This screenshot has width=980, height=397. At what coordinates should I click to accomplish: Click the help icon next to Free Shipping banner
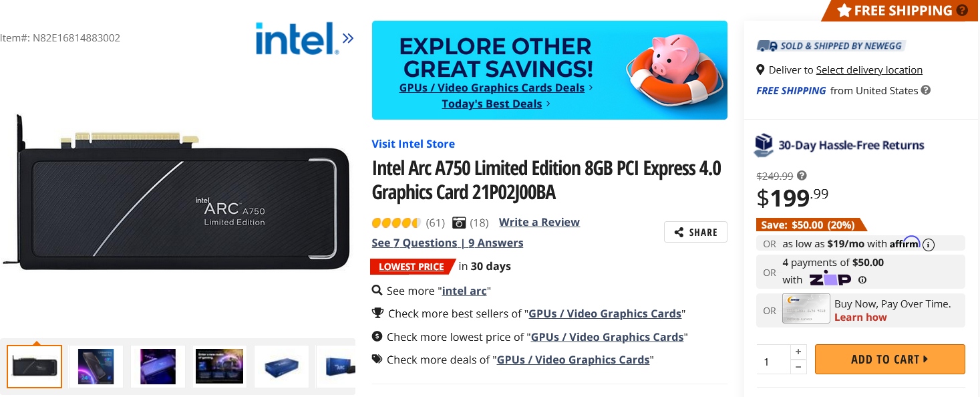[x=962, y=10]
